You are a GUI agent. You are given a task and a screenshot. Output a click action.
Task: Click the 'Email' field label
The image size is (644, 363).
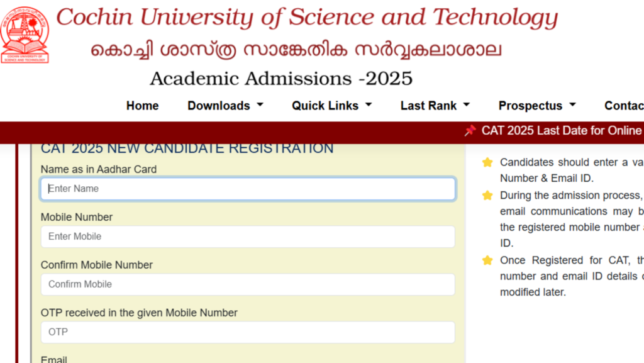click(54, 359)
